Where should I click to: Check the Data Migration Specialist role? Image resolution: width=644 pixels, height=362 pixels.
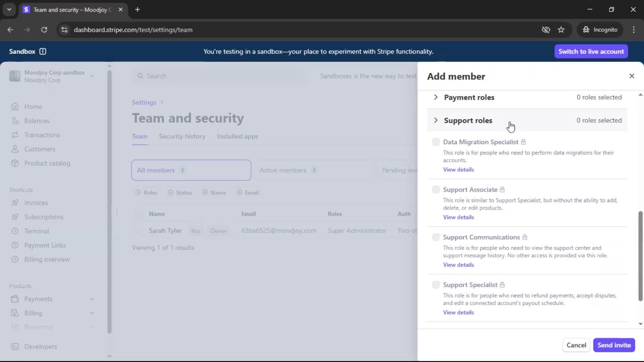tap(436, 142)
